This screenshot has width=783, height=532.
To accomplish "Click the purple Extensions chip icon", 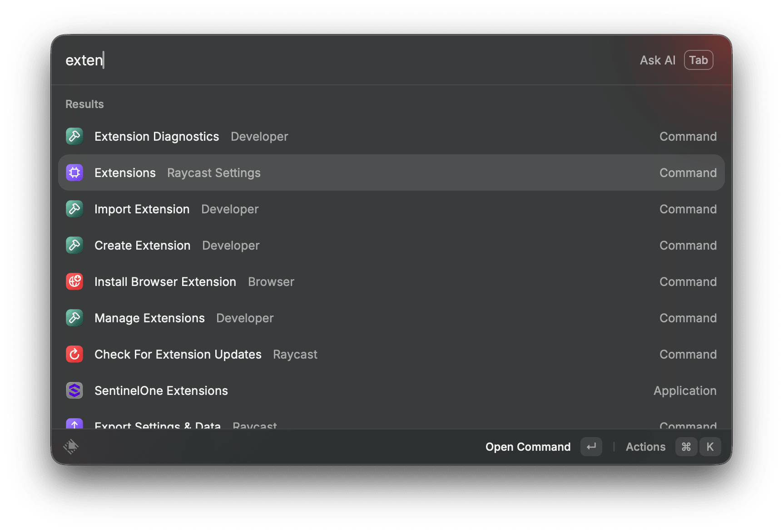I will point(74,172).
